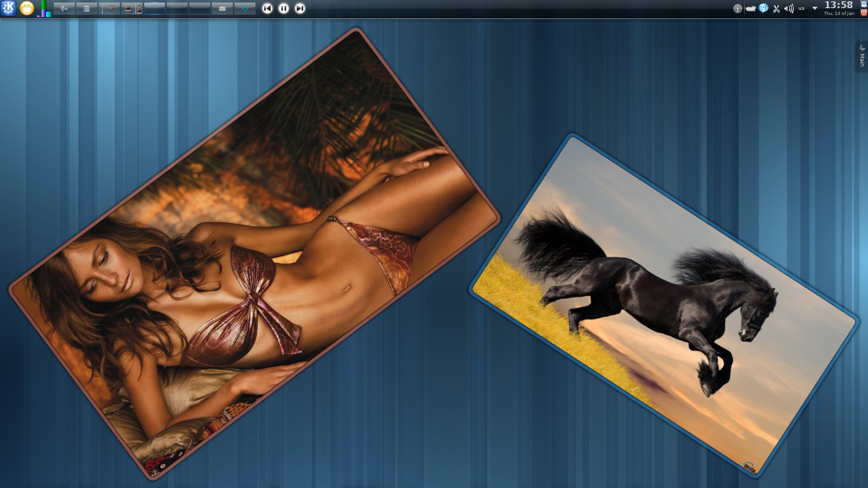Click the lock screen icon
The width and height of the screenshot is (868, 488).
pyautogui.click(x=863, y=4)
